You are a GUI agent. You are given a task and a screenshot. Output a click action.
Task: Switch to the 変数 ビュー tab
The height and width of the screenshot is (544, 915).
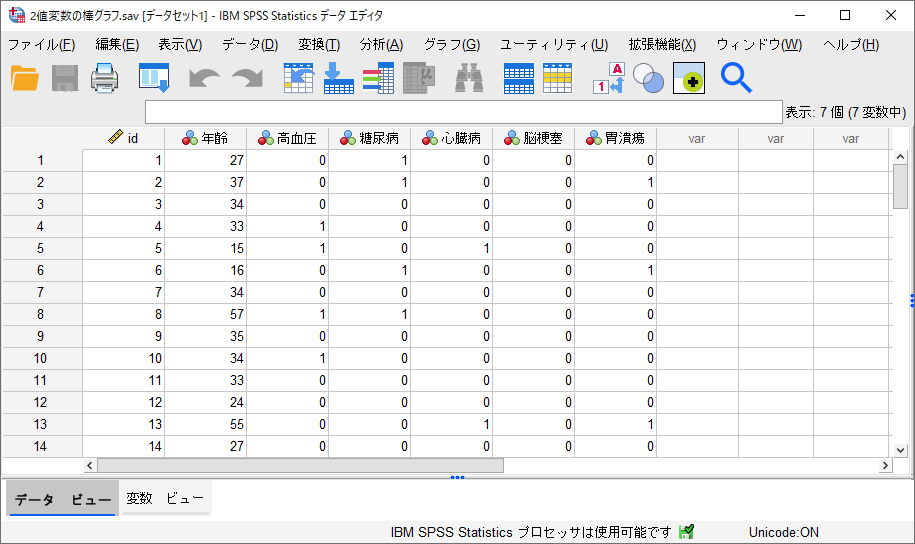[165, 498]
